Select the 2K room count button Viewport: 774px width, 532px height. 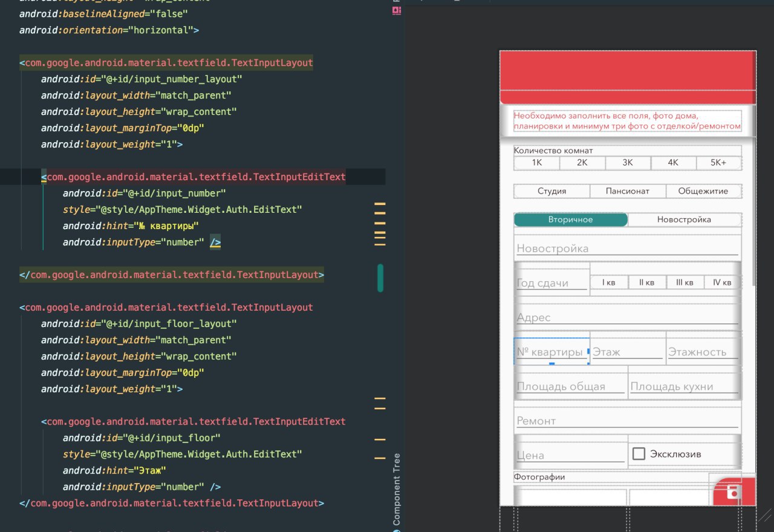coord(582,163)
